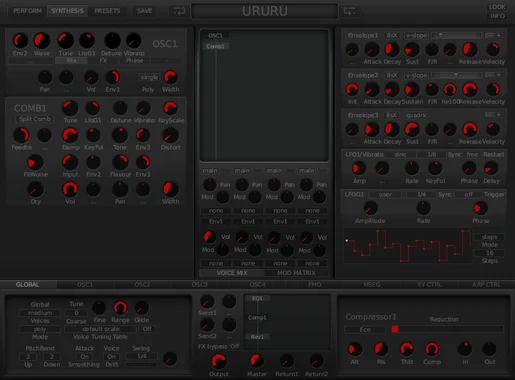Click the Comb1 Flavour knob

coord(120,162)
